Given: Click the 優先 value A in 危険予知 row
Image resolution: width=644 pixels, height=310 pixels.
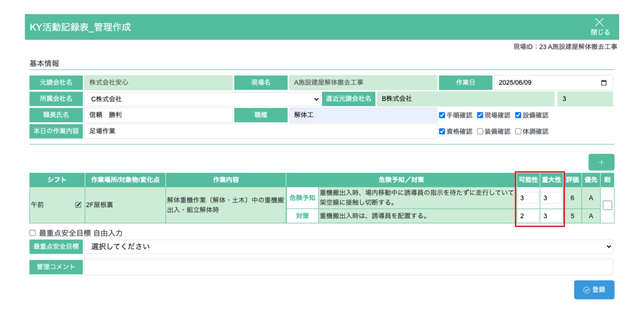Looking at the screenshot, I should coord(591,198).
